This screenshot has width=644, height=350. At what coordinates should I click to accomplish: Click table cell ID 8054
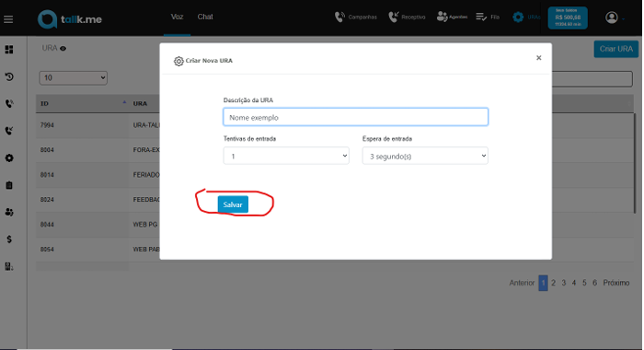point(47,250)
